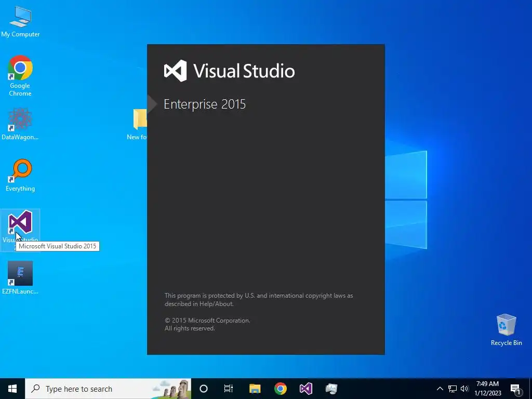Open the New folder on desktop
This screenshot has width=532, height=399.
(x=137, y=124)
